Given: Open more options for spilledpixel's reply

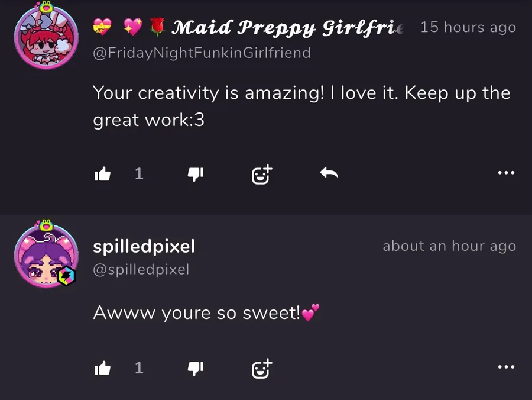Looking at the screenshot, I should point(506,367).
